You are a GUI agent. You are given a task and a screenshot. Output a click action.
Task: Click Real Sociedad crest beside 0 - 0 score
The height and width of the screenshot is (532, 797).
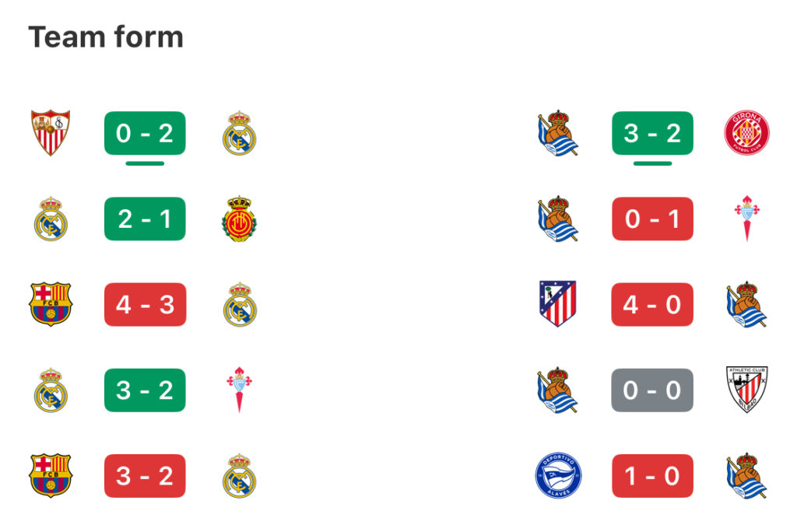tap(557, 390)
